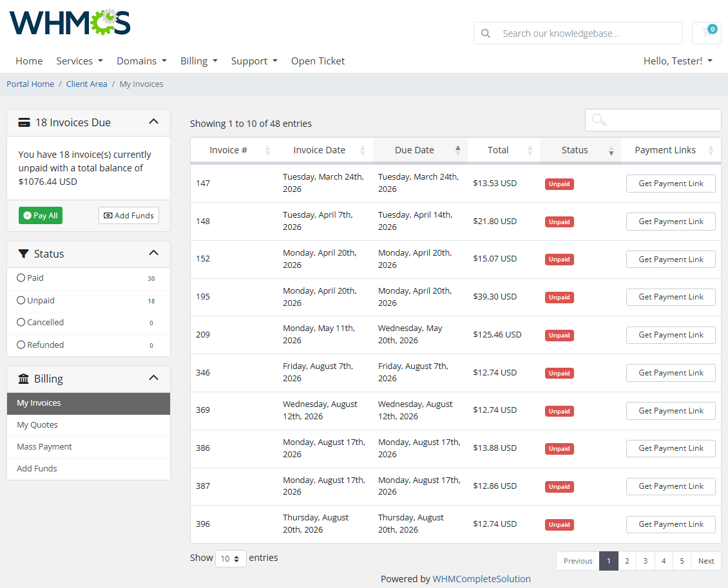This screenshot has width=728, height=588.
Task: Go to pagination page 2
Action: point(627,561)
